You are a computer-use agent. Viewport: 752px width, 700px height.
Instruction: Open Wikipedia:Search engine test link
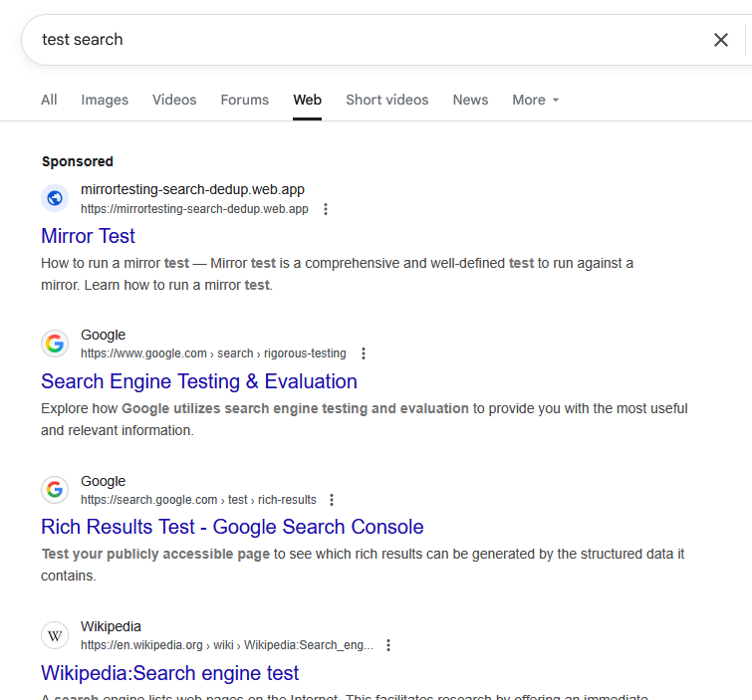pyautogui.click(x=169, y=673)
